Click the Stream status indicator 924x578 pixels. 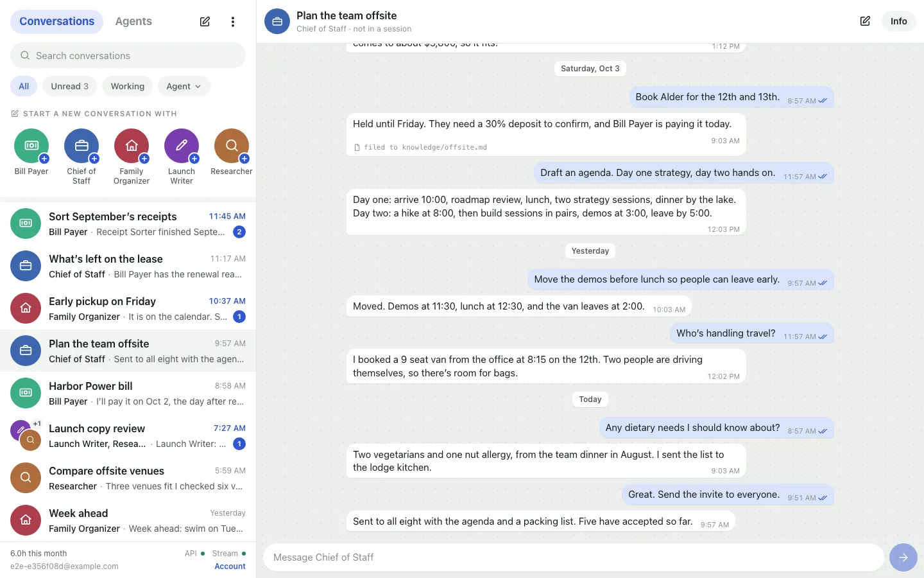(229, 553)
